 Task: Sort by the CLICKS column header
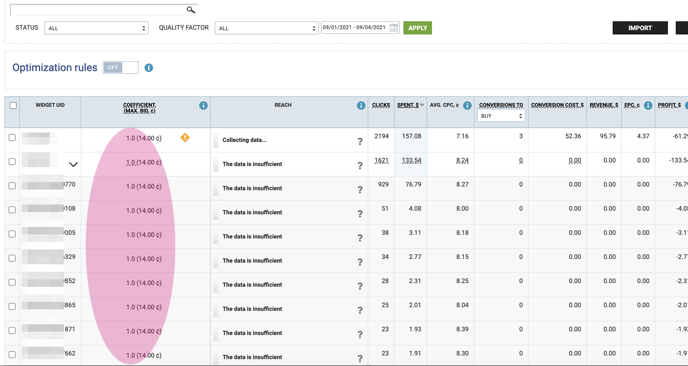381,105
